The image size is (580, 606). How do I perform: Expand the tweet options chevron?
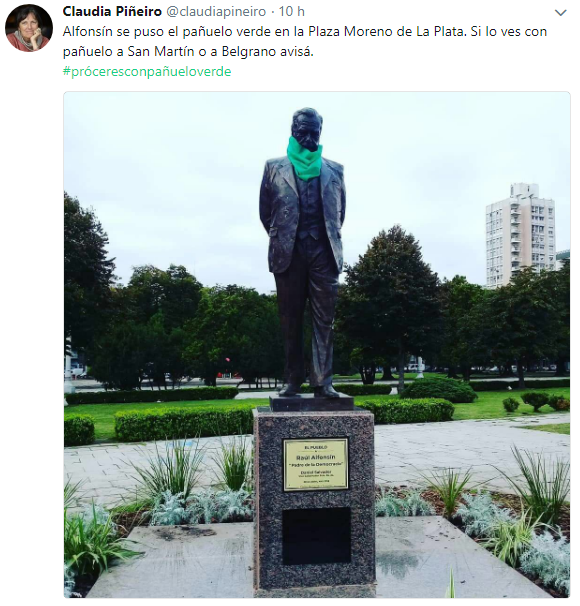[x=560, y=13]
